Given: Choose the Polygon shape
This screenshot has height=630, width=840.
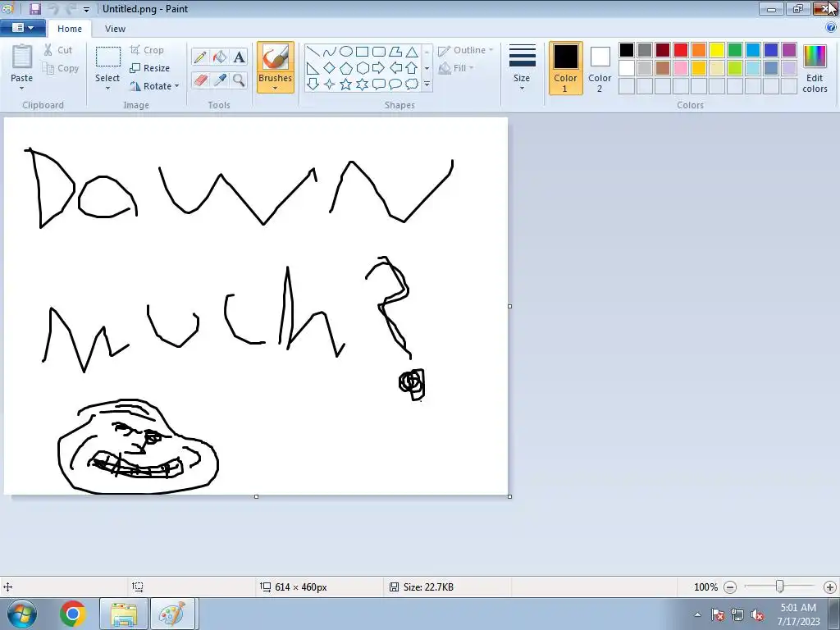Looking at the screenshot, I should pyautogui.click(x=395, y=52).
